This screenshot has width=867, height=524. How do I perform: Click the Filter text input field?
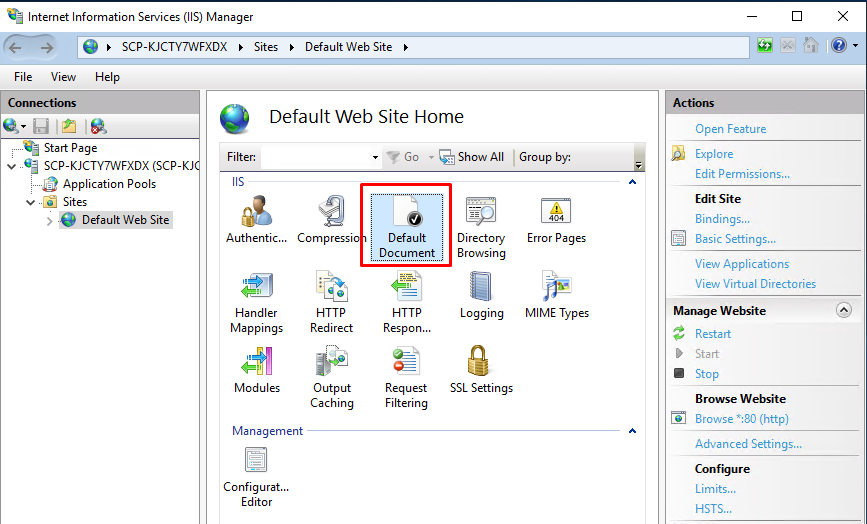coord(316,157)
